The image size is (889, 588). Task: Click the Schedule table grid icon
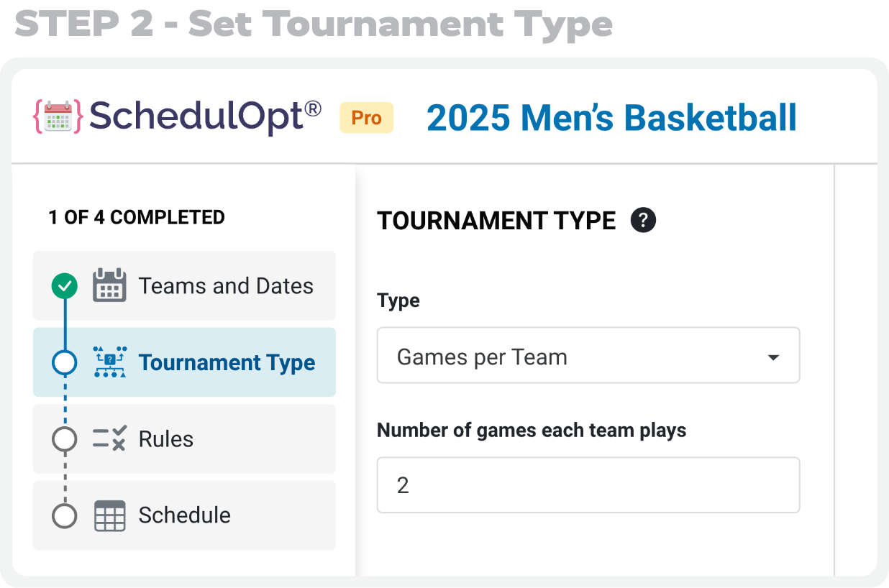109,515
